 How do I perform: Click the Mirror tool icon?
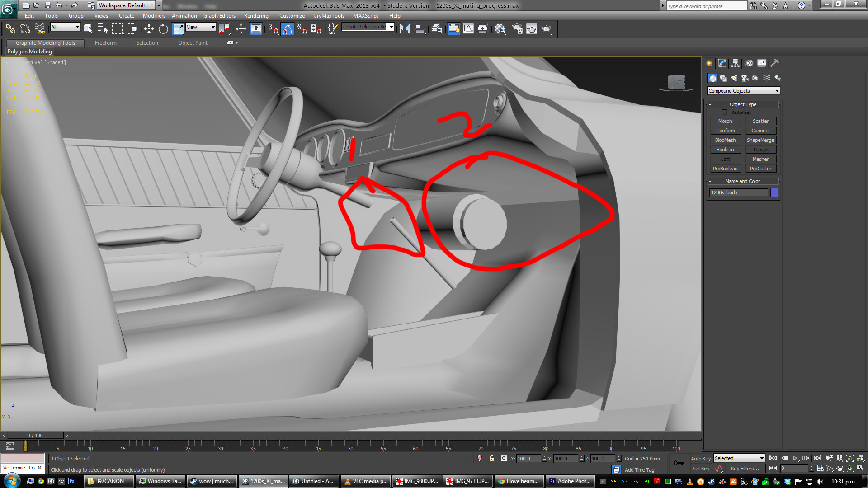pyautogui.click(x=405, y=29)
